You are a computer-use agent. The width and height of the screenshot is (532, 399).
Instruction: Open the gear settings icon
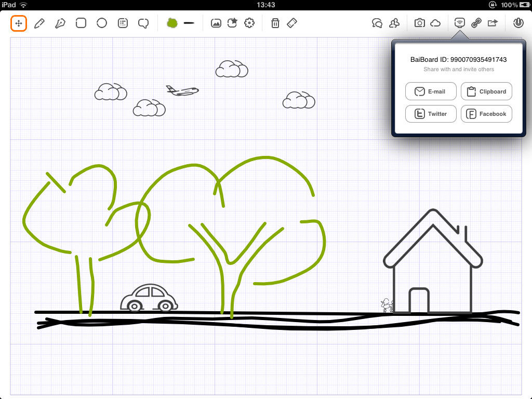pos(249,23)
